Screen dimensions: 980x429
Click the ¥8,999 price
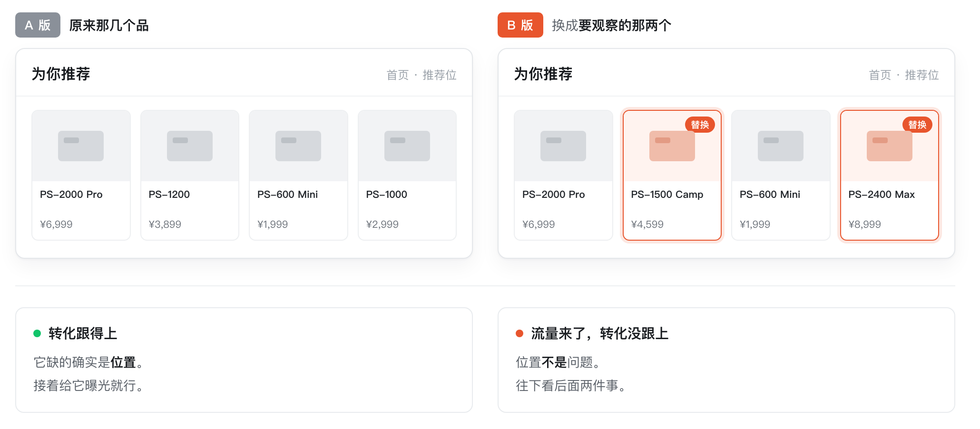coord(865,224)
